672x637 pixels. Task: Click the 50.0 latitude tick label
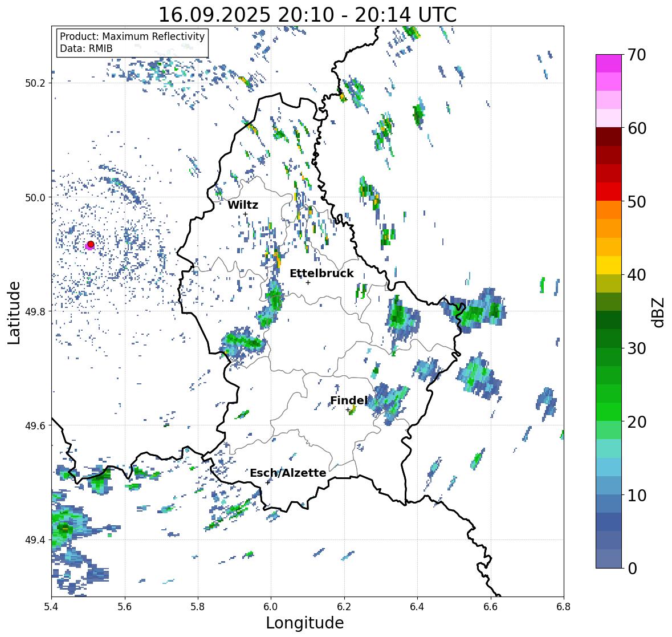click(x=35, y=198)
